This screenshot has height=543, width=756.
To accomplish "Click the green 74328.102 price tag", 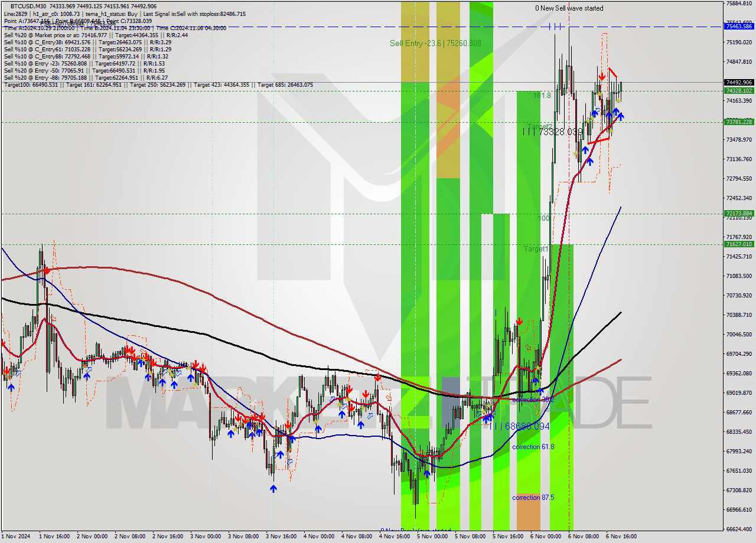I will [739, 90].
